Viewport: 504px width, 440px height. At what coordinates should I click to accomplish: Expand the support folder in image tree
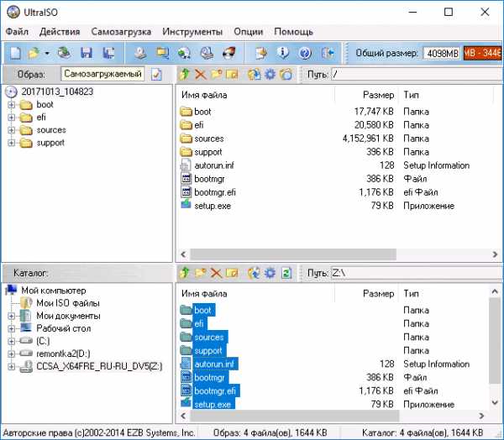[11, 143]
